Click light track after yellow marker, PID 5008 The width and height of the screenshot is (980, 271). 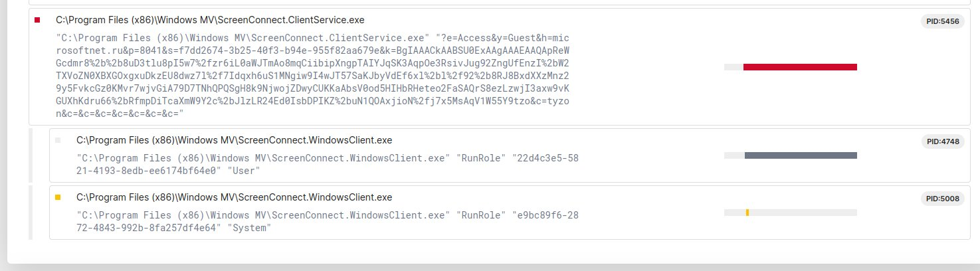pos(803,213)
